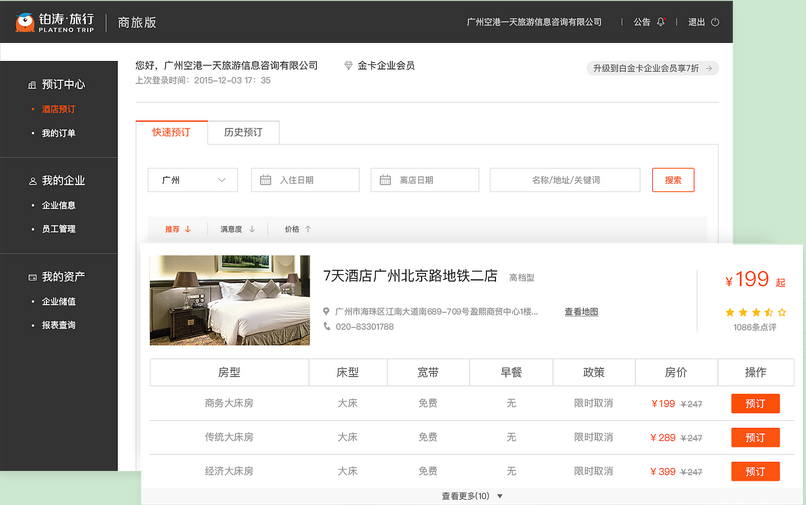
Task: Click the ¥399 room price
Action: (663, 472)
